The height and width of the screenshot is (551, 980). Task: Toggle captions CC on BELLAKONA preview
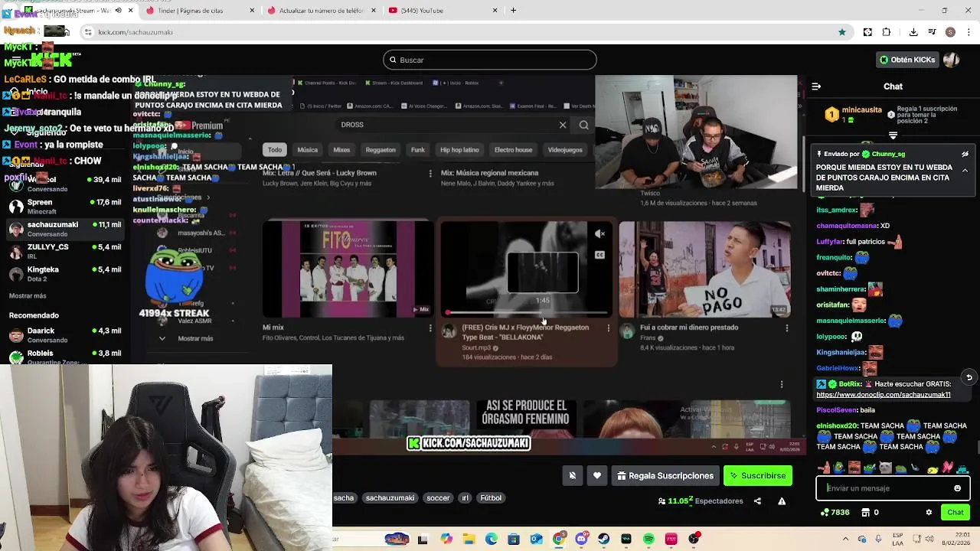pyautogui.click(x=599, y=255)
